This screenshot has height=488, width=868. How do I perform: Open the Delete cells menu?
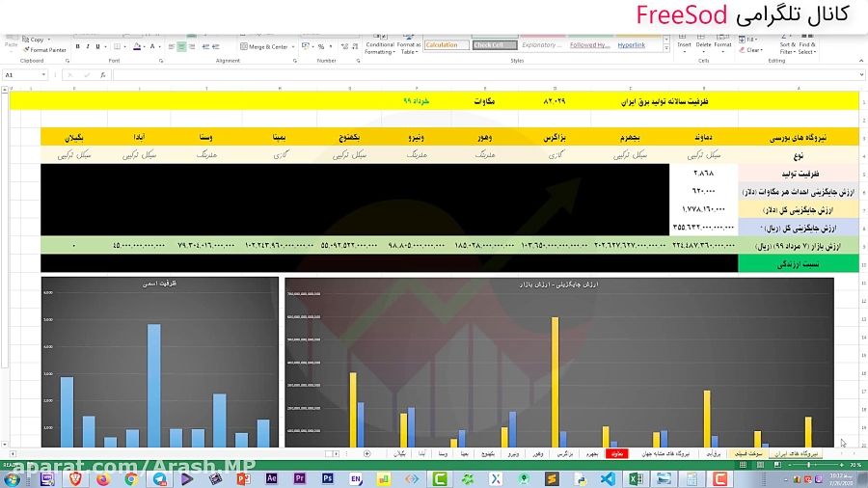click(x=704, y=44)
